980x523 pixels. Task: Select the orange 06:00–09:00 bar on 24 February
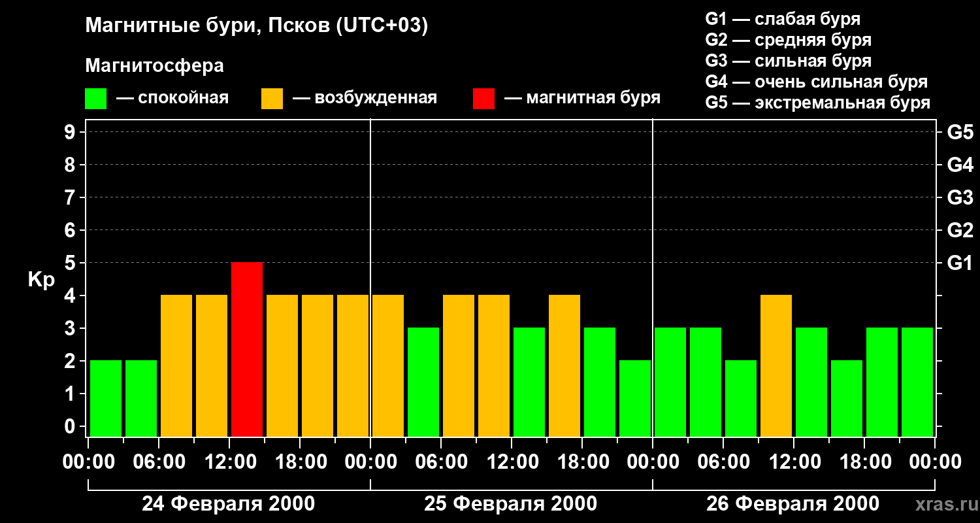pos(176,365)
